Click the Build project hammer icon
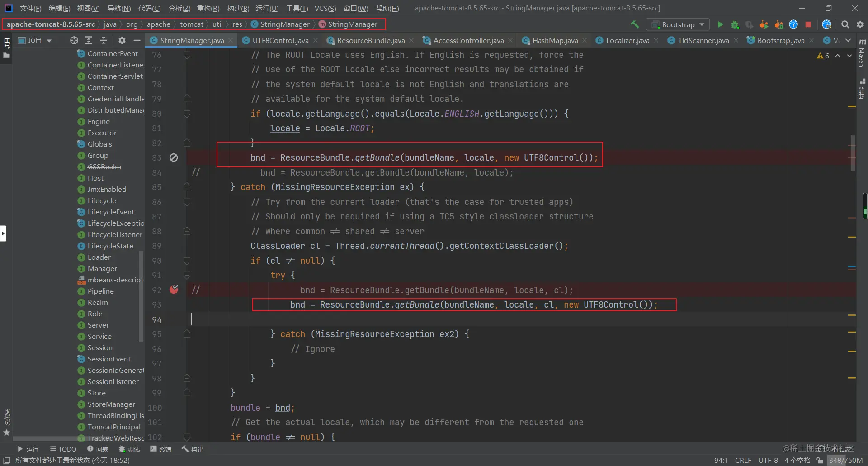 [635, 24]
